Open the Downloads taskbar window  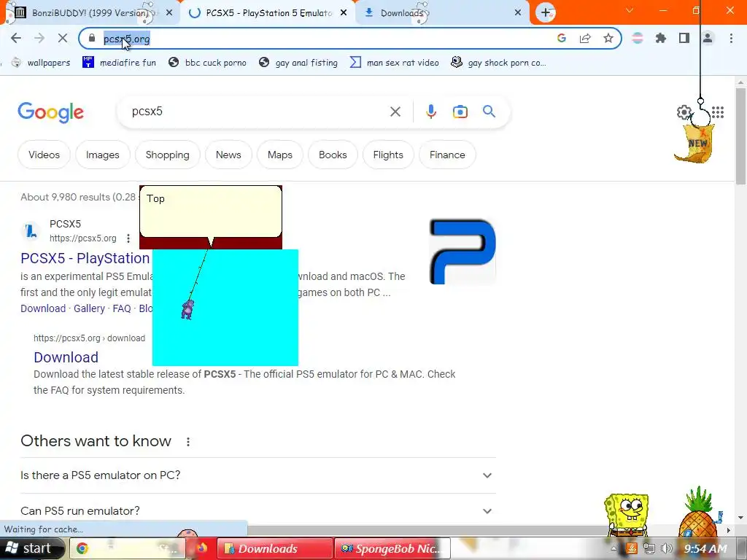(275, 548)
